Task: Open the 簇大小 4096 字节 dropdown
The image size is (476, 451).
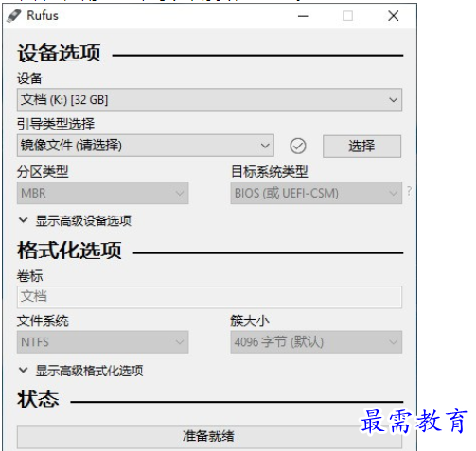Action: pos(316,342)
